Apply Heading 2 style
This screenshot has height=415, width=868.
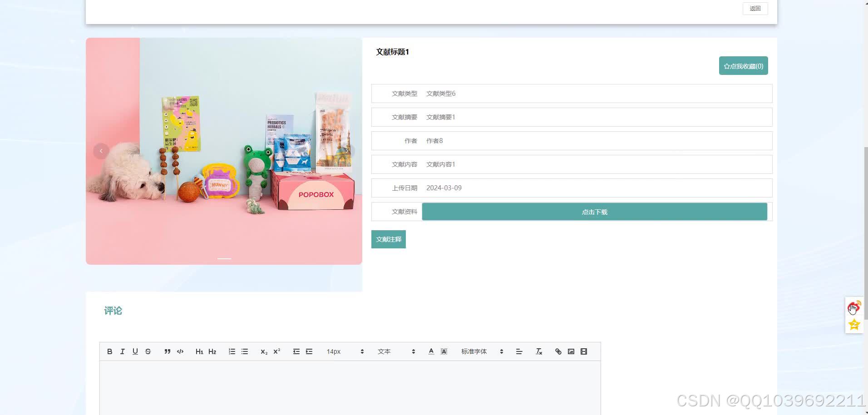(212, 351)
